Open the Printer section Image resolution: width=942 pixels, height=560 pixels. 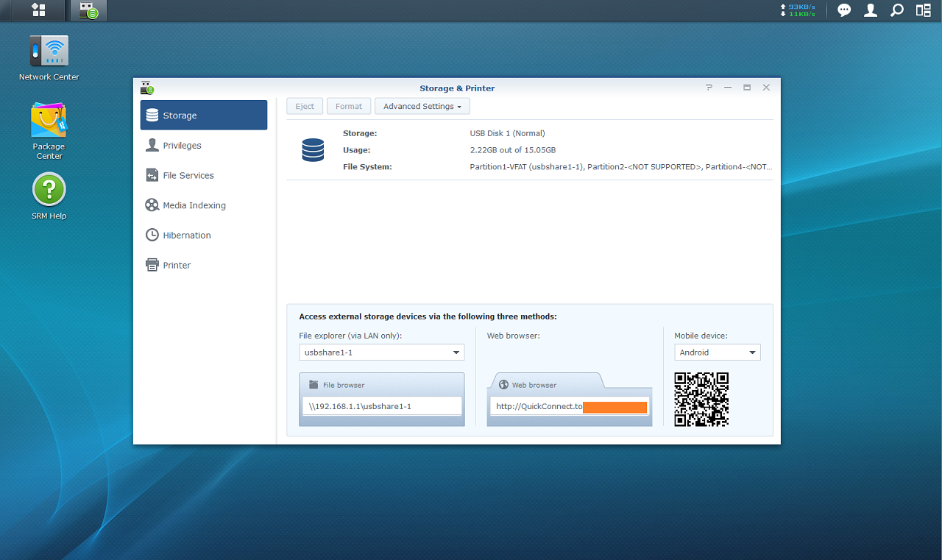[204, 265]
